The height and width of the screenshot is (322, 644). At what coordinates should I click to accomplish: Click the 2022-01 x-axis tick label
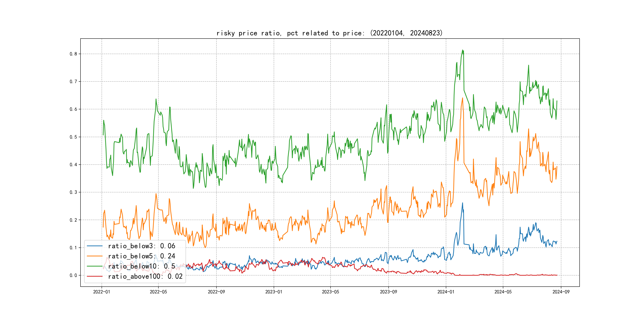coord(102,292)
